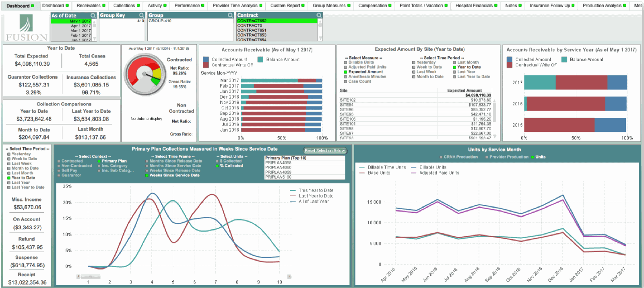Click the search magnifier in Contract listbox
The image size is (644, 288).
(x=319, y=15)
